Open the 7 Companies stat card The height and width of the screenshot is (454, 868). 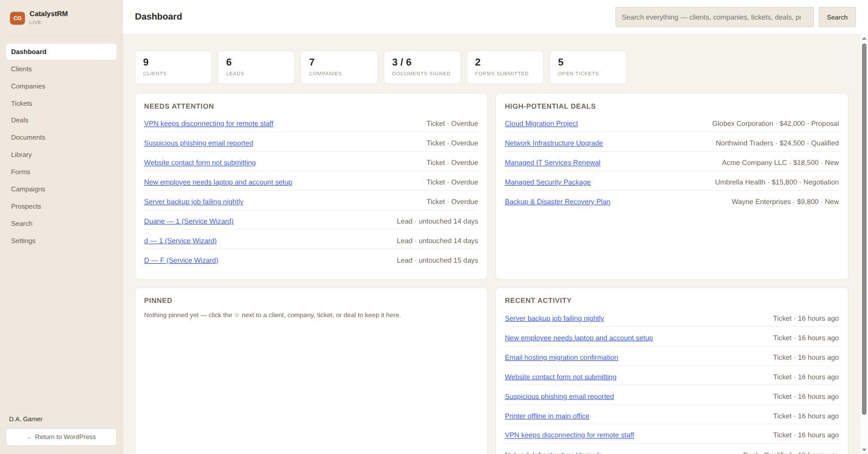click(339, 67)
